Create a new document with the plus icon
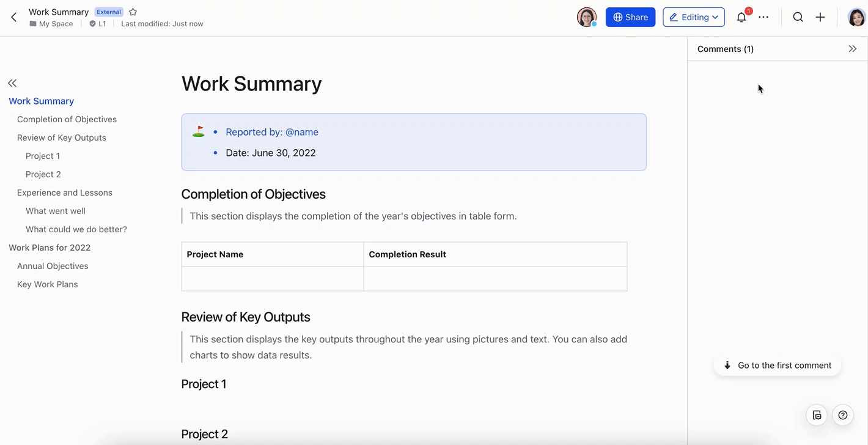Image resolution: width=868 pixels, height=445 pixels. tap(820, 17)
